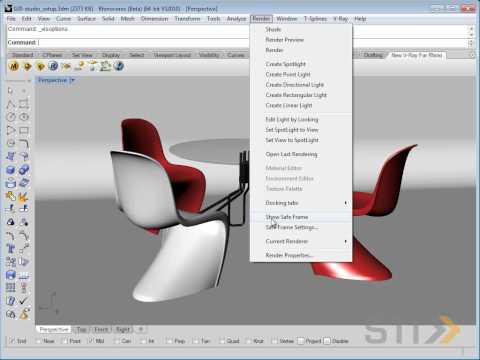Switch to the Display toolbar tab
This screenshot has width=480, height=360.
[x=111, y=55]
